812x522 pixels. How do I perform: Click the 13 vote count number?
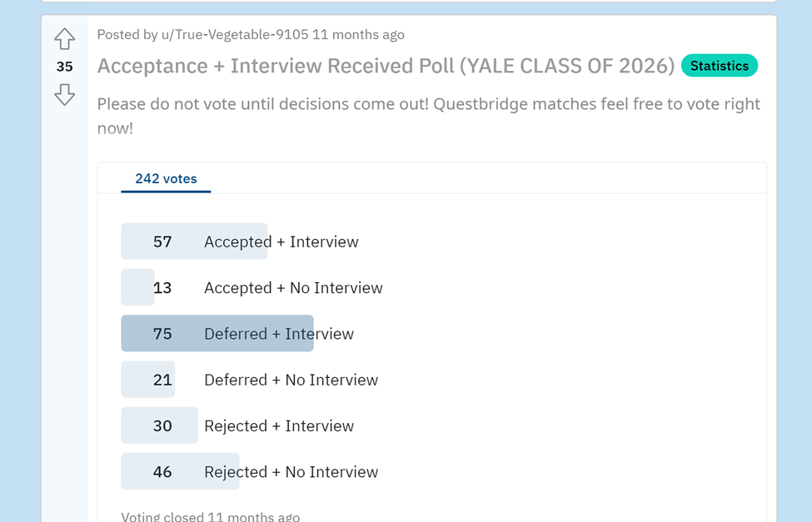point(162,288)
